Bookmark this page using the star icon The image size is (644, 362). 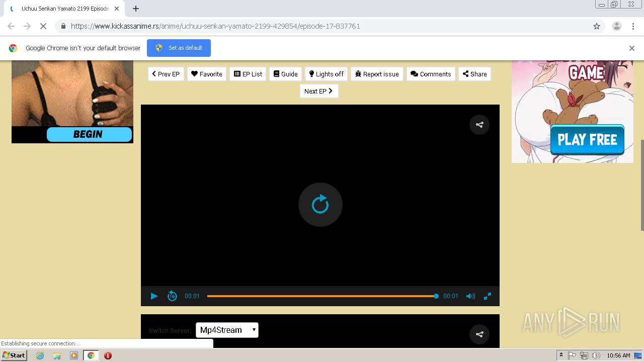pos(597,26)
